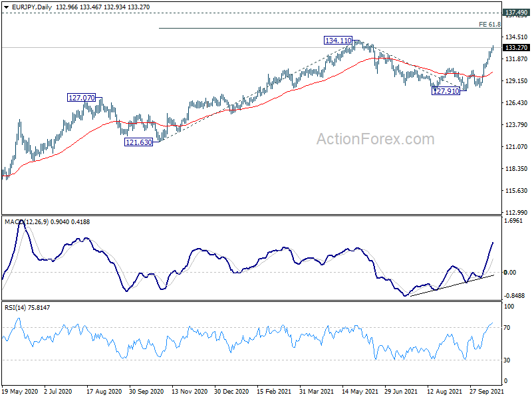
Task: Click the 129.150 price axis value
Action: (517, 80)
